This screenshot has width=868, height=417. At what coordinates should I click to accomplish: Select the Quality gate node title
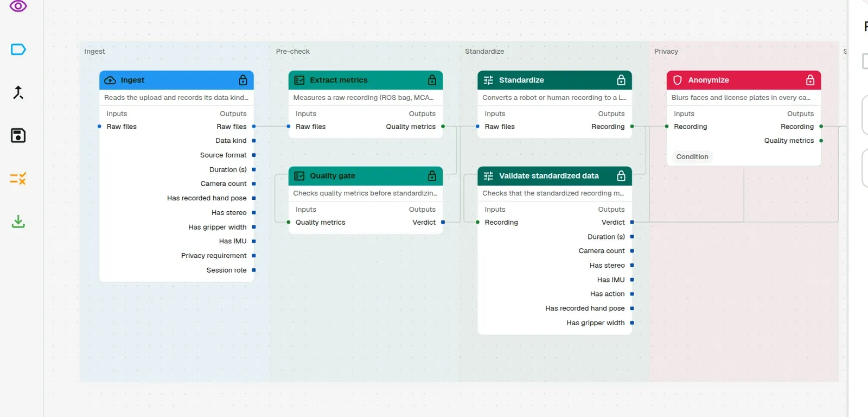click(333, 176)
